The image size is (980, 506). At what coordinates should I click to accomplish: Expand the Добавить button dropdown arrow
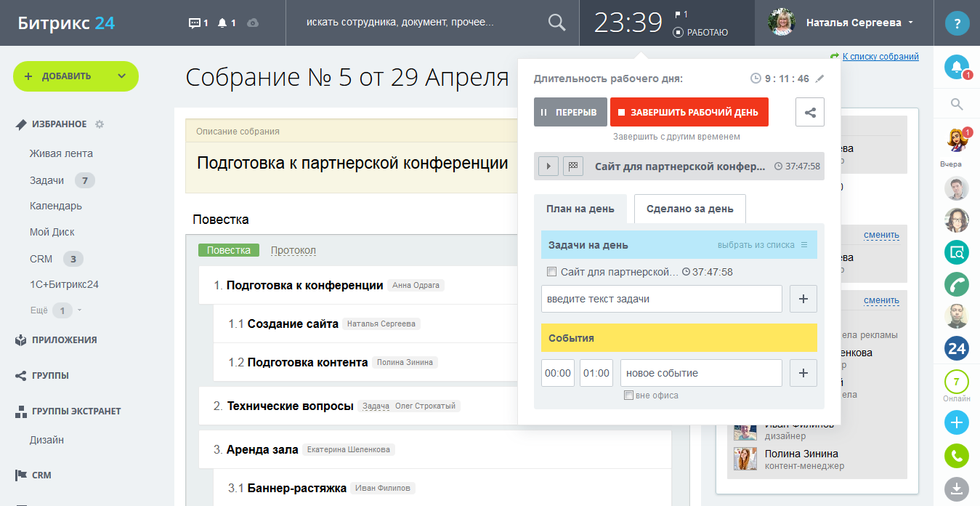pyautogui.click(x=121, y=76)
